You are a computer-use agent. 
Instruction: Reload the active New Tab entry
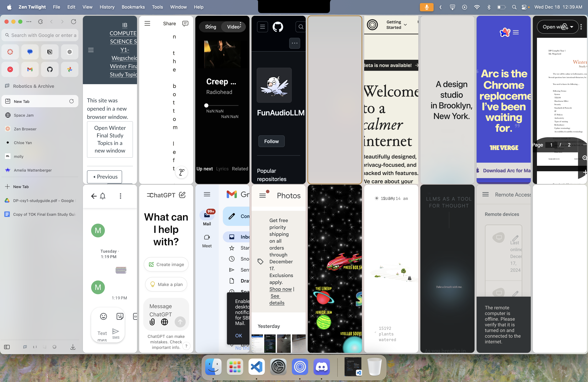(x=71, y=101)
